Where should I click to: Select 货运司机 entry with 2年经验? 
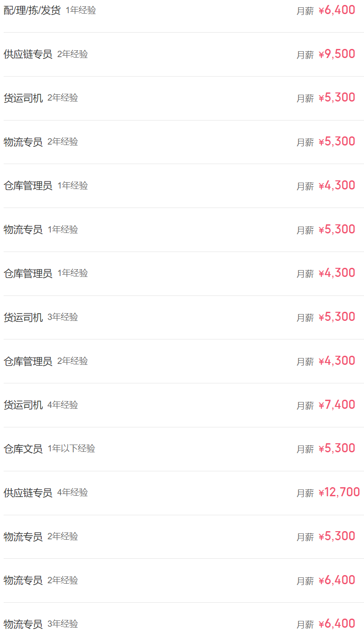pyautogui.click(x=23, y=98)
